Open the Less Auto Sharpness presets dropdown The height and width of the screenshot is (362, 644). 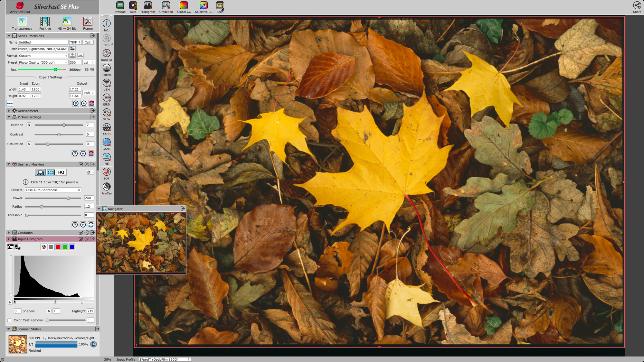click(x=53, y=190)
